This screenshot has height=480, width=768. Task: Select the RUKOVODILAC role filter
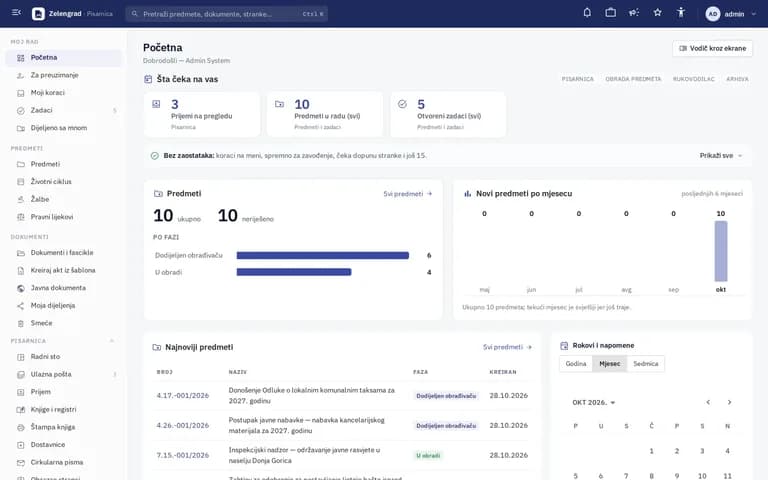[x=694, y=79]
